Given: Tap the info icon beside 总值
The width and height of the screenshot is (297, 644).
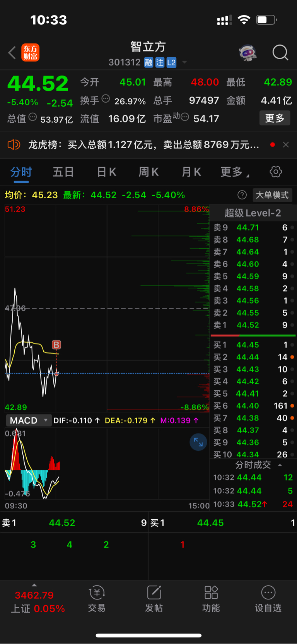Looking at the screenshot, I should point(32,117).
